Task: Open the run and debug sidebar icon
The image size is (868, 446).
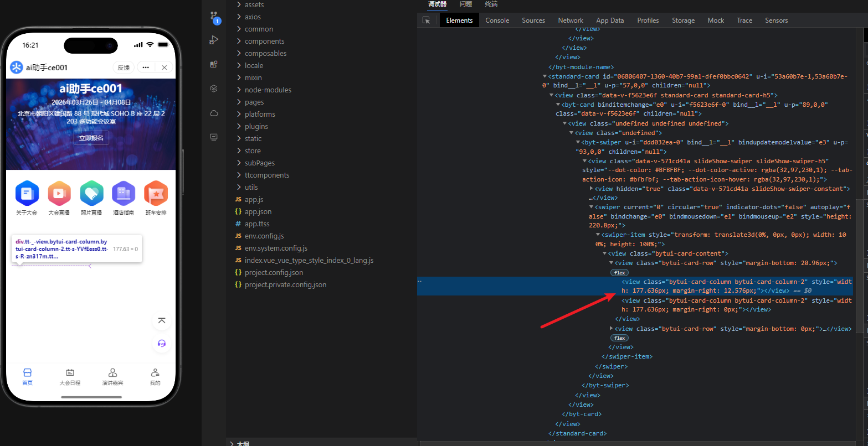Action: point(214,40)
